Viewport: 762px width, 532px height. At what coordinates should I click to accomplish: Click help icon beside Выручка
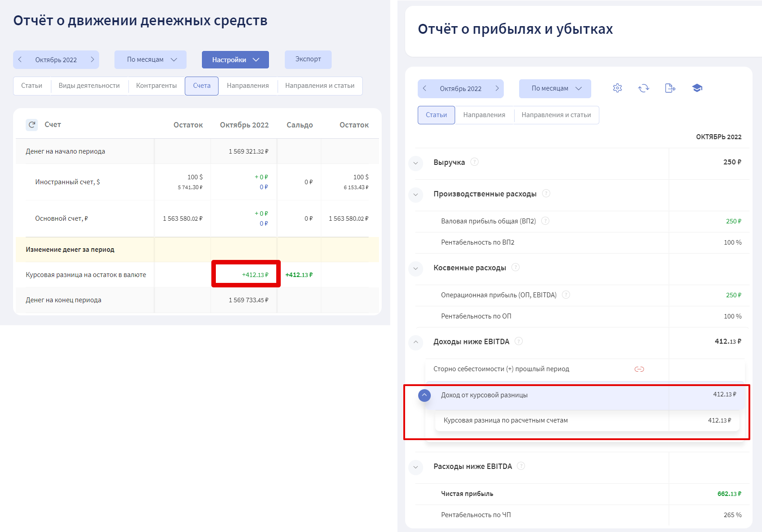(x=475, y=162)
